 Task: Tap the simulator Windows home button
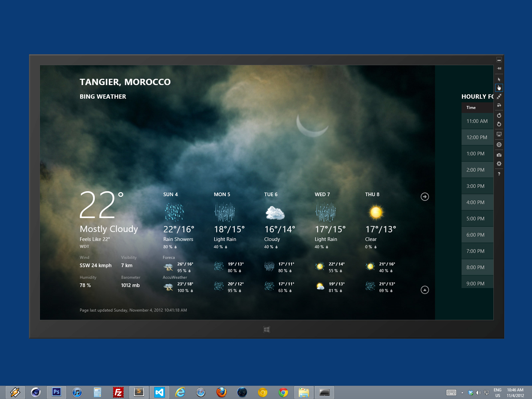[x=266, y=330]
